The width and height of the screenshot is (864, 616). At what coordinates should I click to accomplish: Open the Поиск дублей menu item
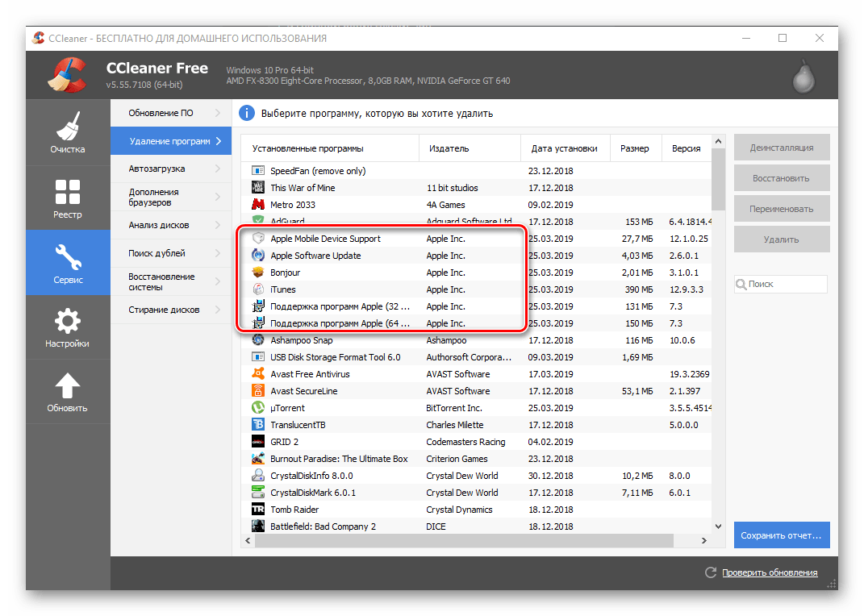171,253
